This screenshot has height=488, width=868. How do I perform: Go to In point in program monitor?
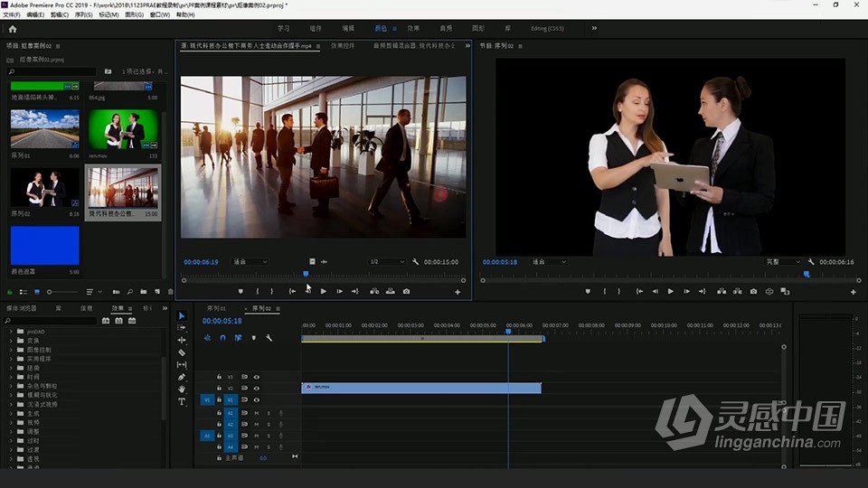[639, 291]
